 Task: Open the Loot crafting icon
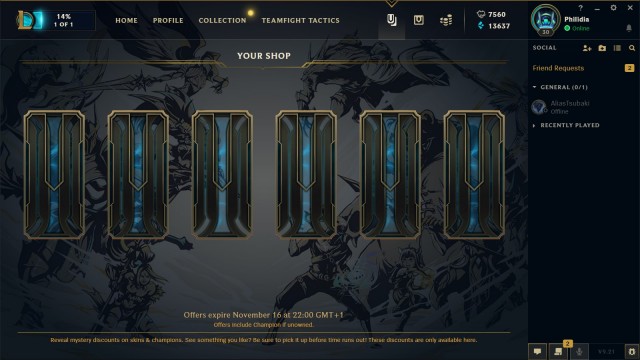(418, 20)
